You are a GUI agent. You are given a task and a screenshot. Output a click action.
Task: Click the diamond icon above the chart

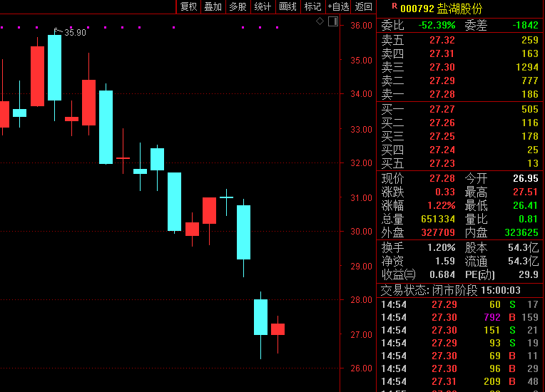click(320, 21)
